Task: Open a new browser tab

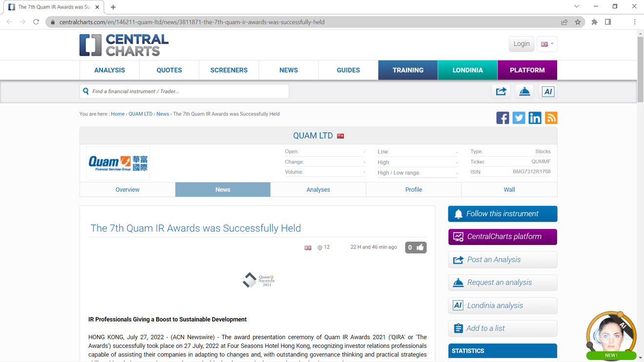Action: [x=113, y=7]
